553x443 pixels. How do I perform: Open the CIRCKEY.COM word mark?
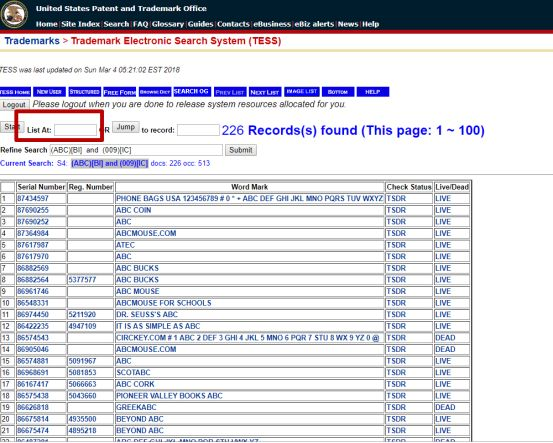tap(248, 338)
